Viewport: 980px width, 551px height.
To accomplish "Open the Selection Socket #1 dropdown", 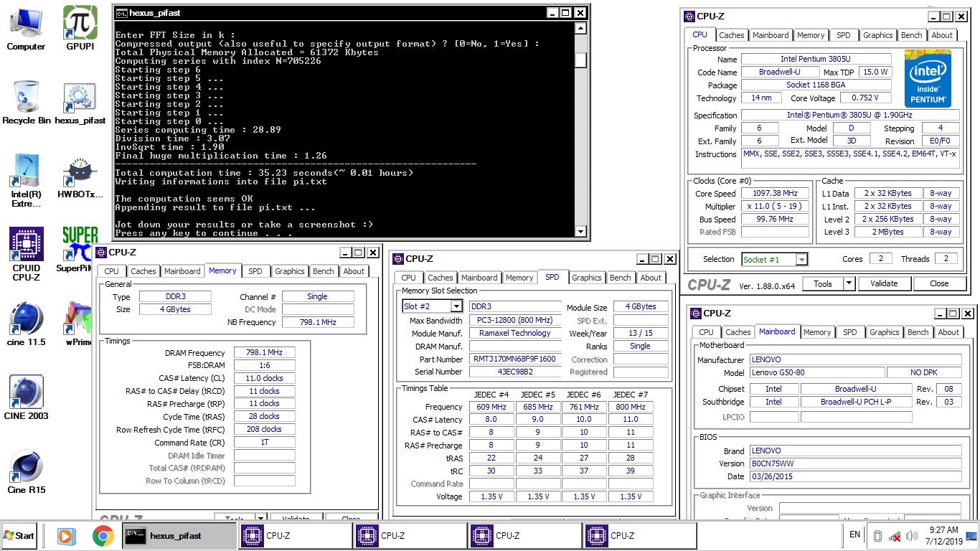I will pos(802,260).
